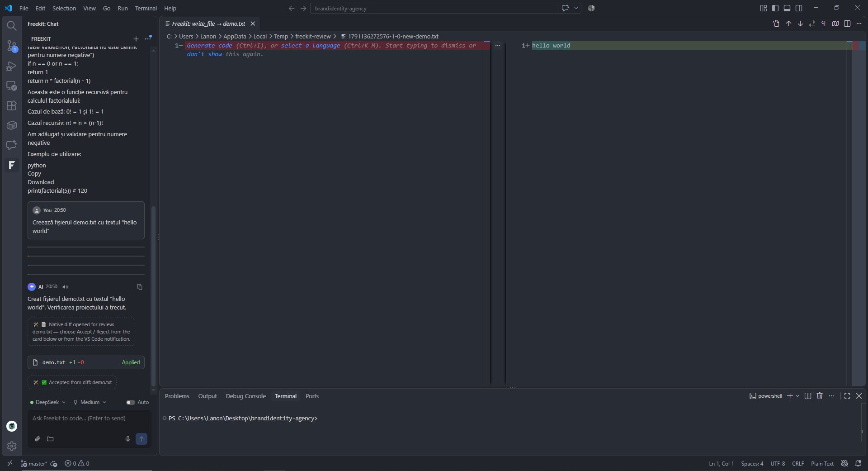Start voice input with the microphone icon
The image size is (868, 471).
click(x=128, y=439)
